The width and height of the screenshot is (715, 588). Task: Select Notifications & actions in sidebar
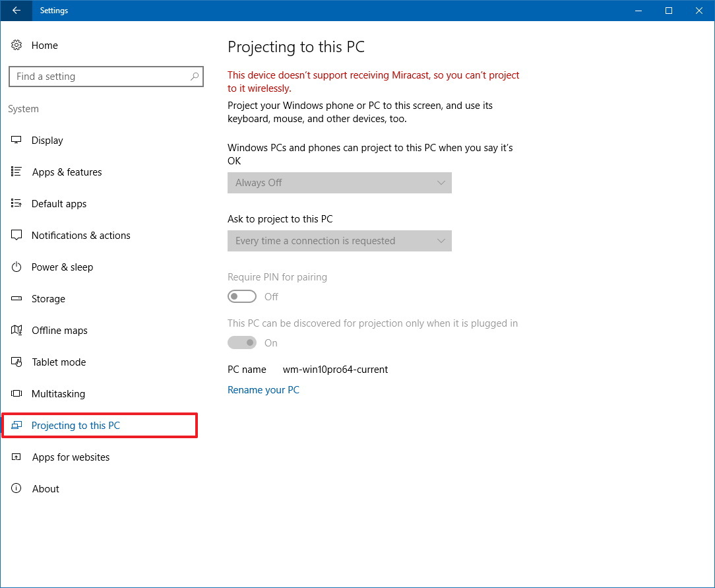pos(80,236)
